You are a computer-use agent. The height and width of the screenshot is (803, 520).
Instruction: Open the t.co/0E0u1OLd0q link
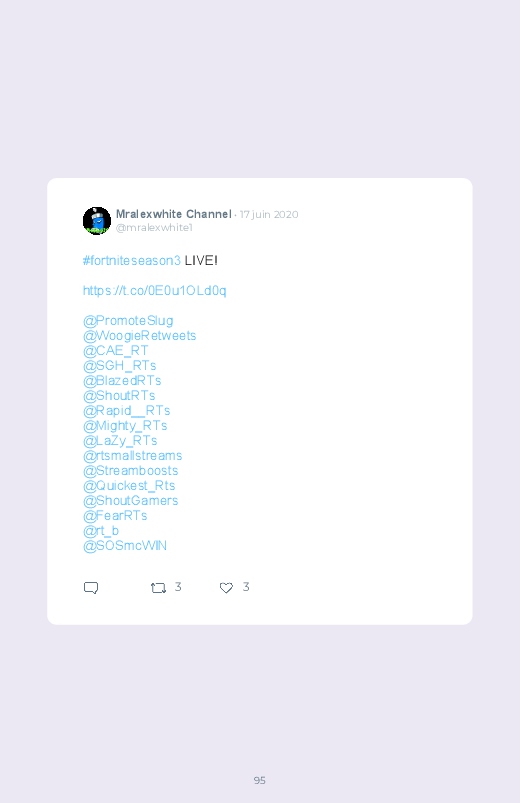click(154, 291)
